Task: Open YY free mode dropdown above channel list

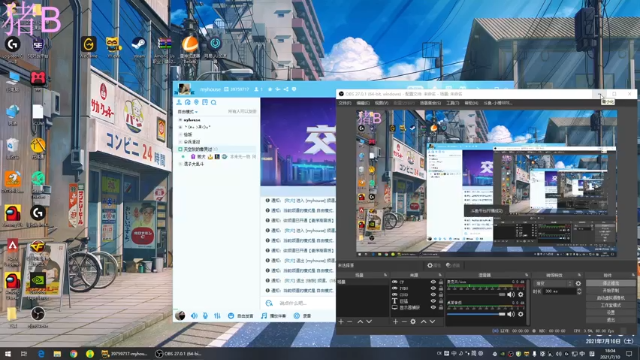Action: coord(187,111)
